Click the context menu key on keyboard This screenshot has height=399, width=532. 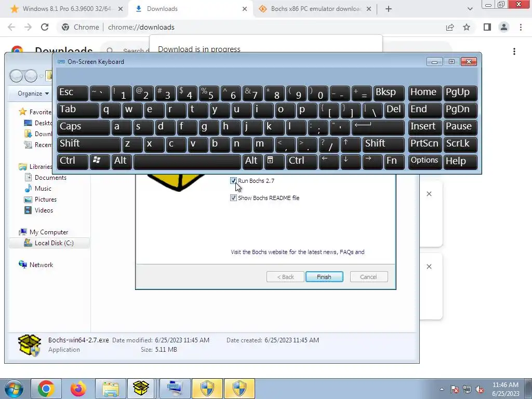(x=274, y=161)
